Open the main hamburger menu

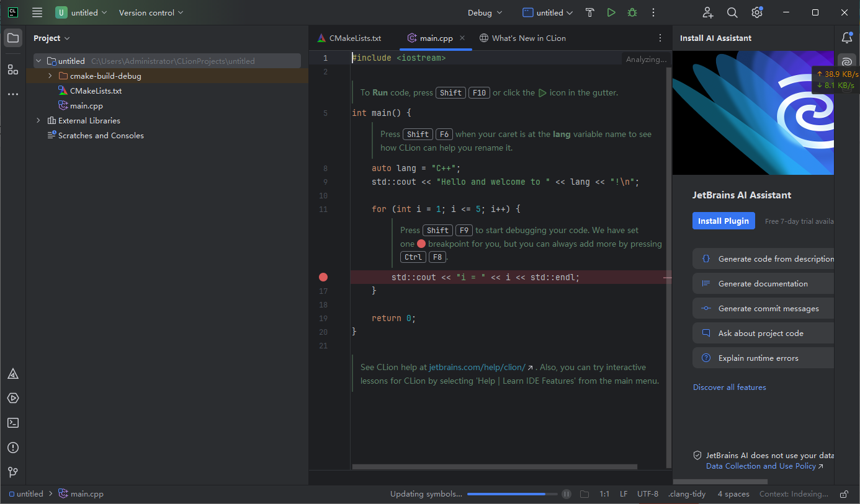pyautogui.click(x=37, y=12)
